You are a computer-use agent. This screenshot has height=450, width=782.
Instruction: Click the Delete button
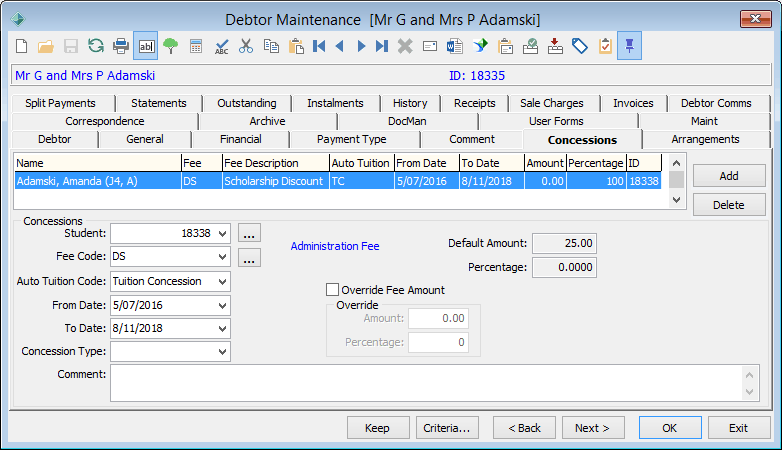tap(729, 205)
